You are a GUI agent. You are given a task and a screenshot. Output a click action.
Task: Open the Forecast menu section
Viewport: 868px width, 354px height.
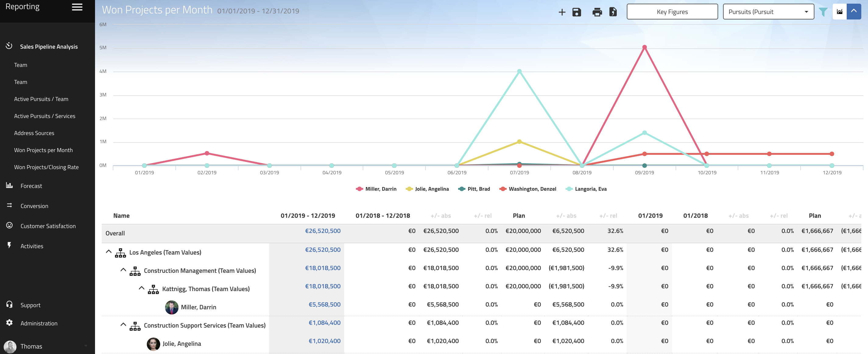coord(31,186)
